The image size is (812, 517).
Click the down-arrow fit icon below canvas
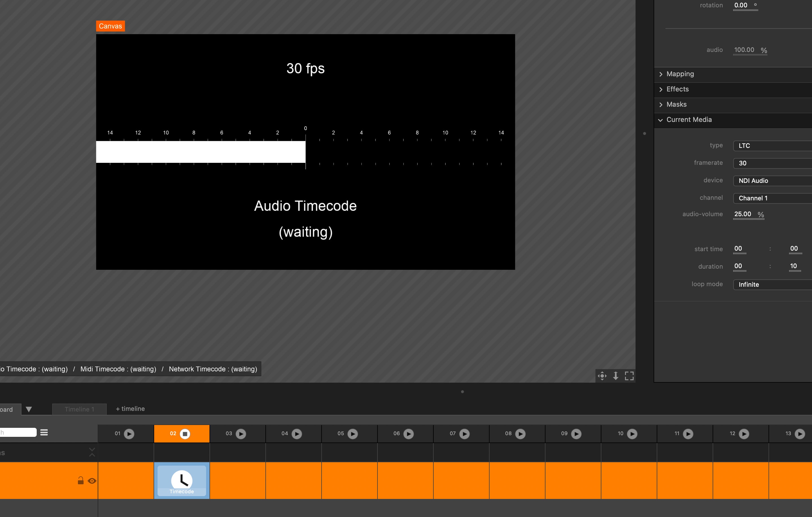tap(616, 376)
